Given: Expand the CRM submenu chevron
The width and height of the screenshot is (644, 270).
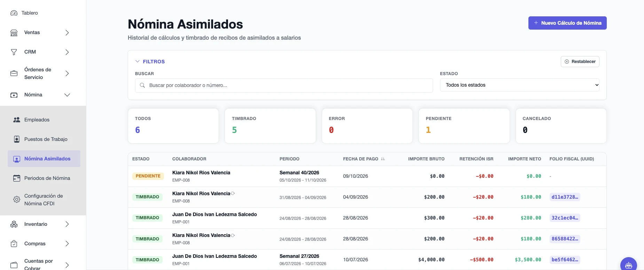Looking at the screenshot, I should (67, 52).
